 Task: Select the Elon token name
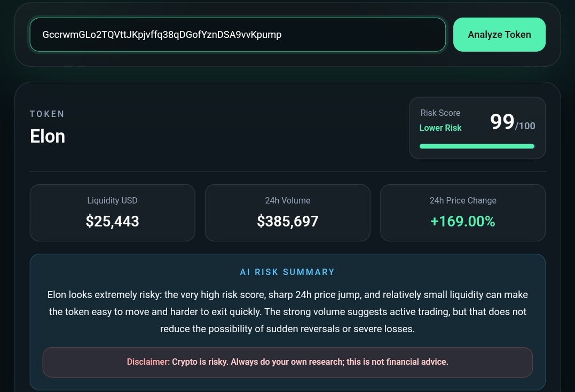click(48, 136)
